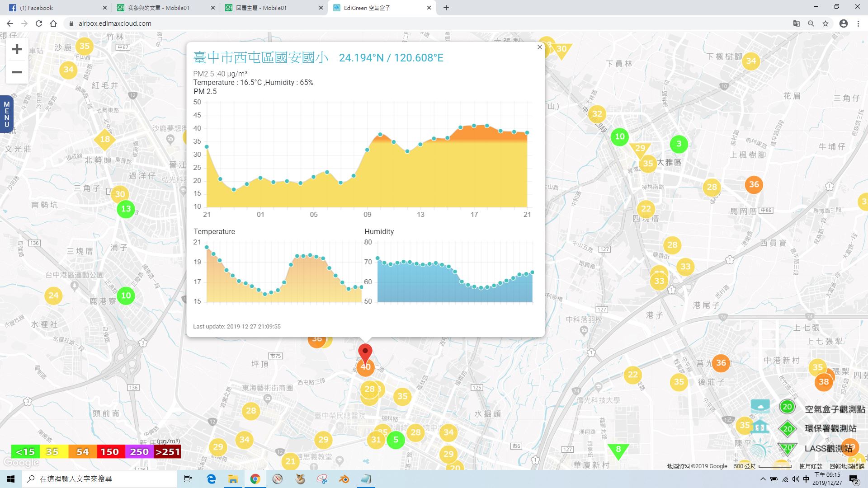
Task: Close the 國安國小 station popup
Action: 539,47
